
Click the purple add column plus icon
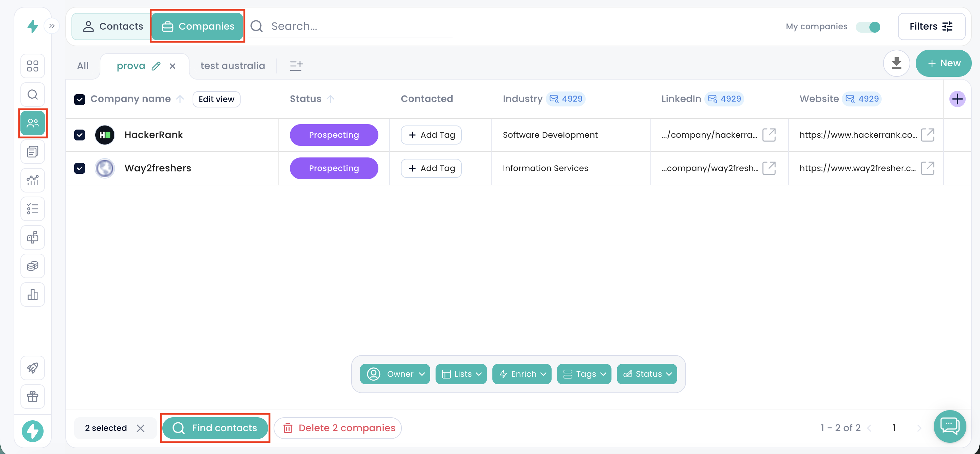click(957, 99)
